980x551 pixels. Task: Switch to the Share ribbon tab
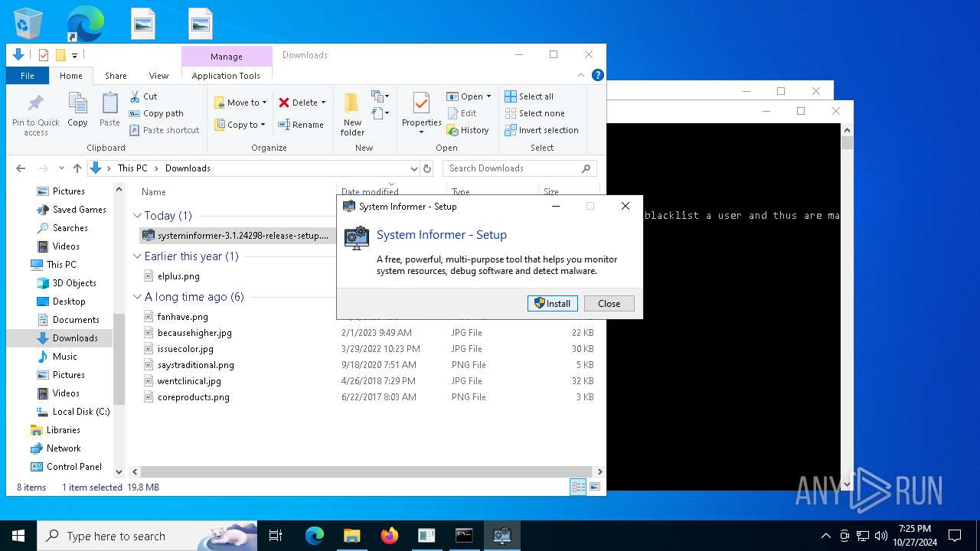click(x=116, y=76)
